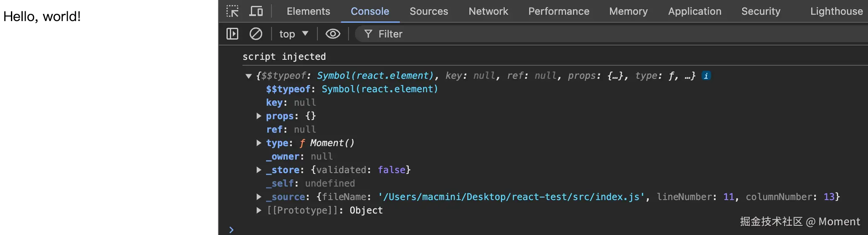Open the Lighthouse tab
868x235 pixels.
[x=836, y=11]
